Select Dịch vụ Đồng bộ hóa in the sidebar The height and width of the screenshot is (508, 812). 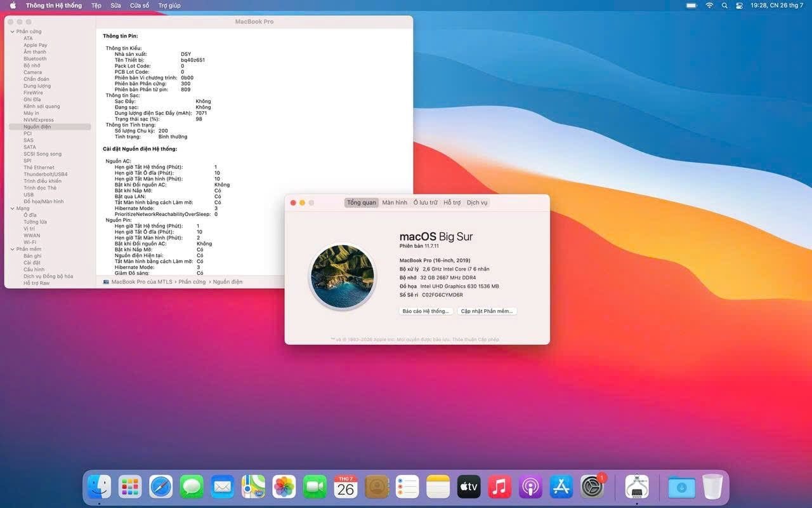pyautogui.click(x=48, y=276)
